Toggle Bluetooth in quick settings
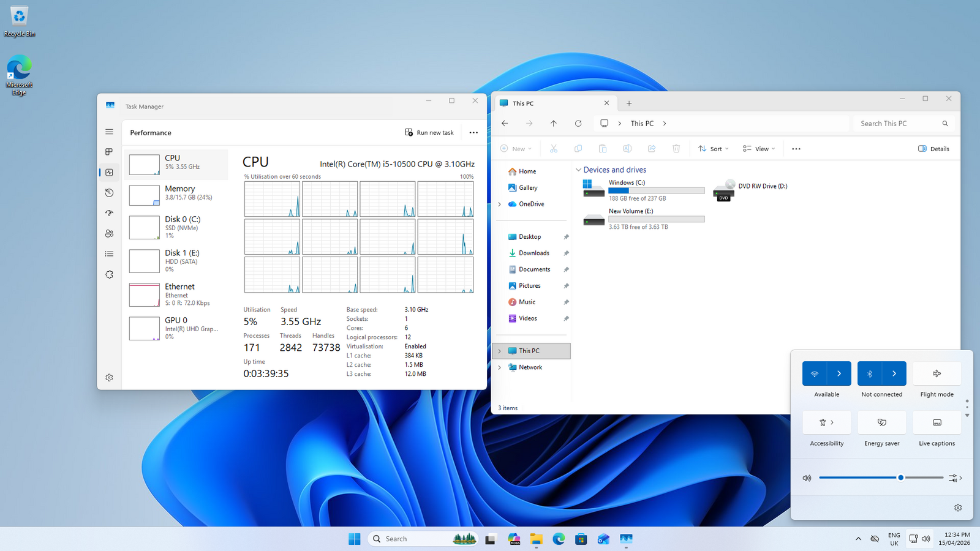Image resolution: width=980 pixels, height=551 pixels. coord(870,373)
